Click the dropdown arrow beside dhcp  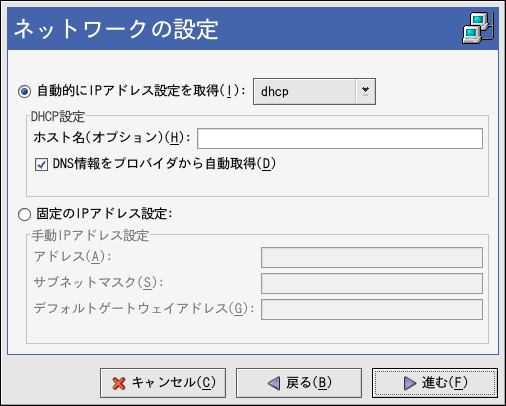[365, 91]
